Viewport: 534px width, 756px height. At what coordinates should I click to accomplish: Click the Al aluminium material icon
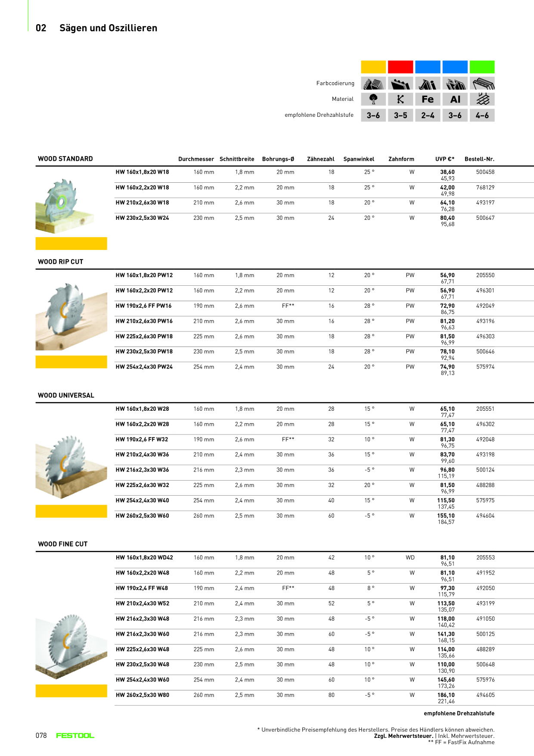tap(455, 99)
